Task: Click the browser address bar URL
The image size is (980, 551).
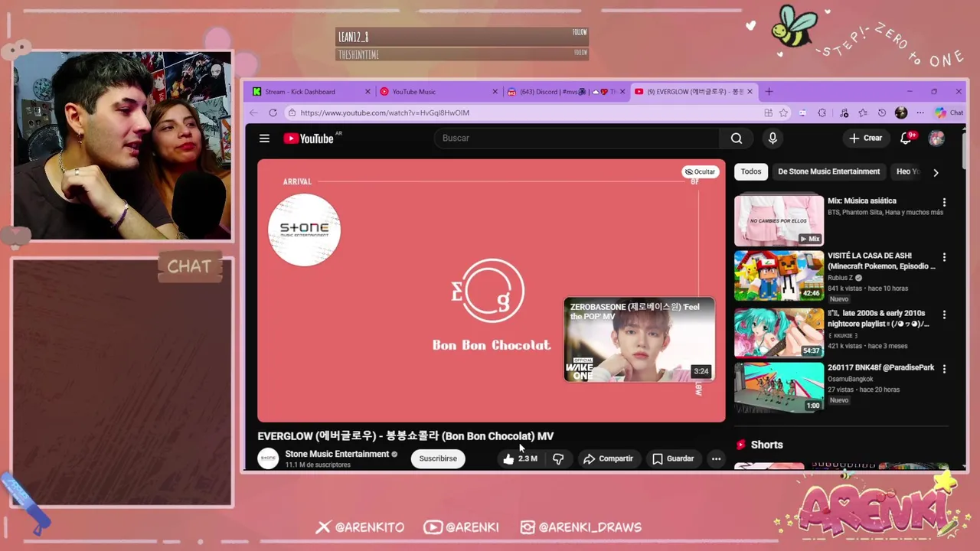Action: 385,112
